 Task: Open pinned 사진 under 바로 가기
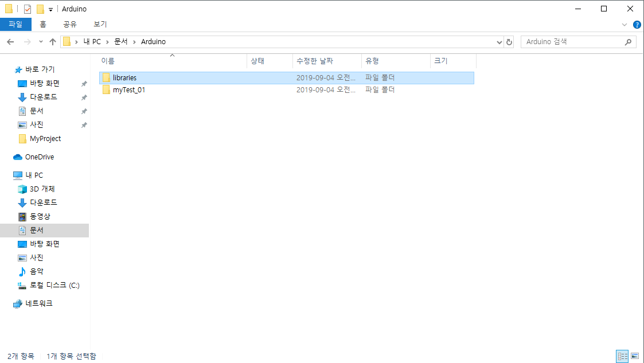point(36,124)
